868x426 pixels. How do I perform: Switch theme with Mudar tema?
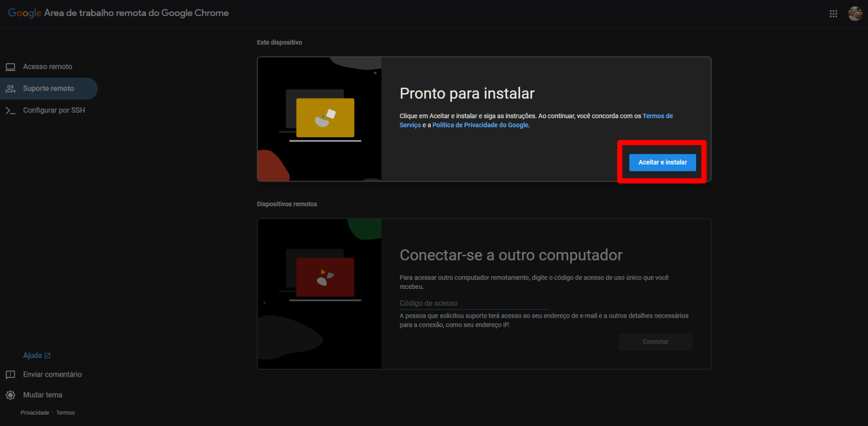tap(43, 395)
